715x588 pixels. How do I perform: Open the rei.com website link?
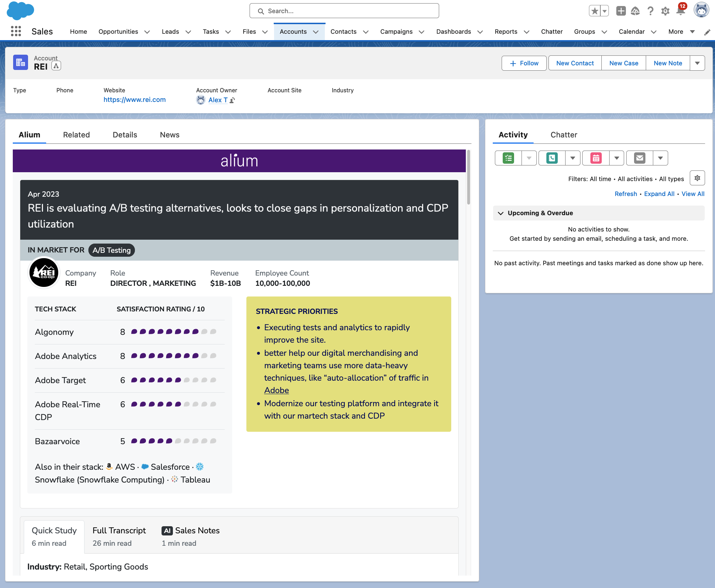point(135,100)
